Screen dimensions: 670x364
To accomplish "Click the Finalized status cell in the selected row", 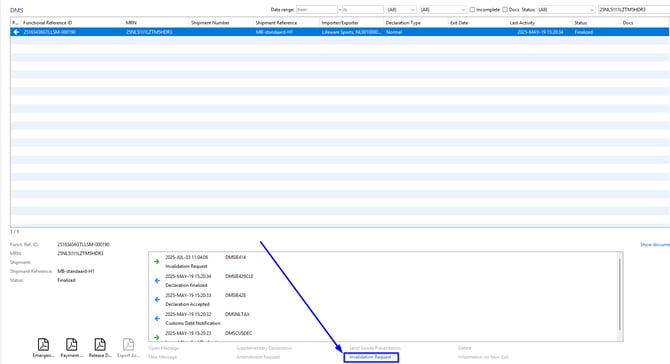I will point(584,32).
